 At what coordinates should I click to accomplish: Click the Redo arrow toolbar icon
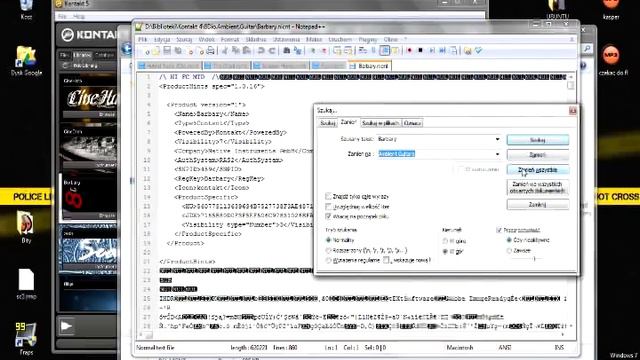(272, 51)
